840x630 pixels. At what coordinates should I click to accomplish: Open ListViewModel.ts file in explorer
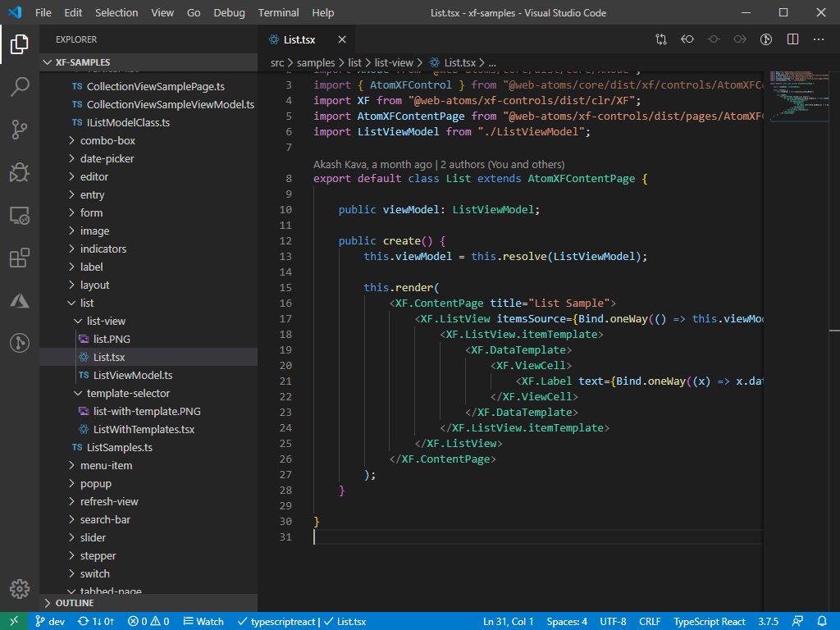pos(132,375)
